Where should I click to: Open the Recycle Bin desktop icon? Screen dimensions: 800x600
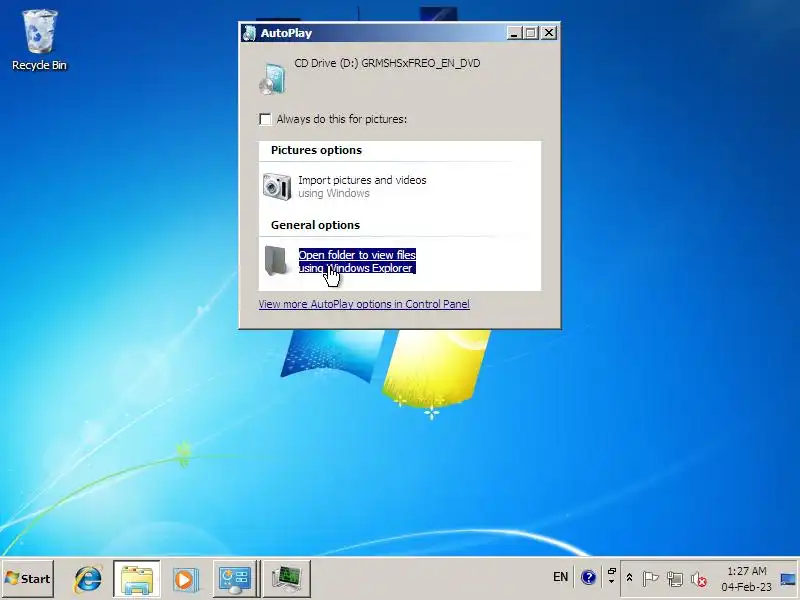tap(39, 41)
